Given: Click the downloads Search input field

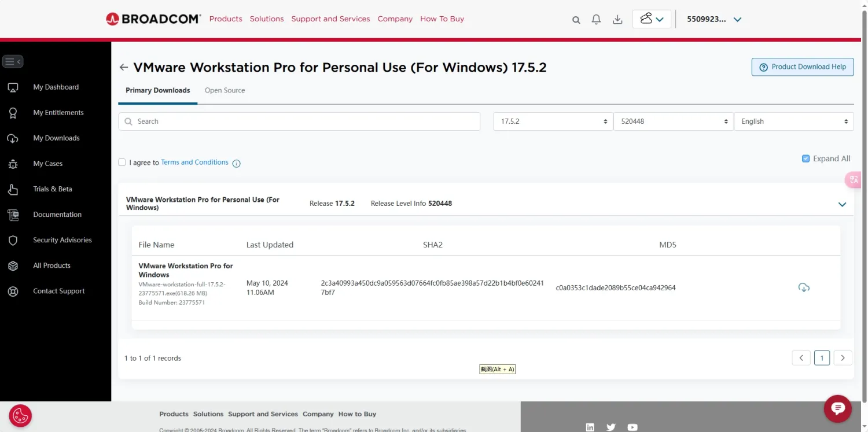Looking at the screenshot, I should (x=299, y=121).
